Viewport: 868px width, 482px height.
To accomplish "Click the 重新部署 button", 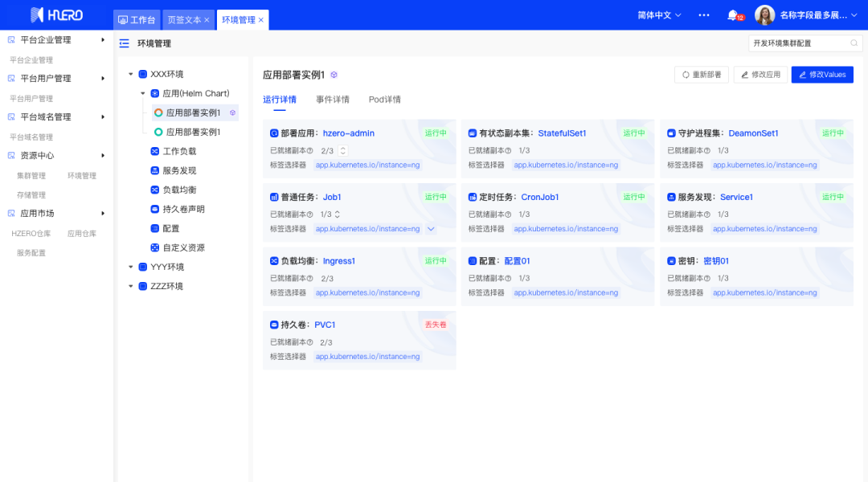I will 701,75.
